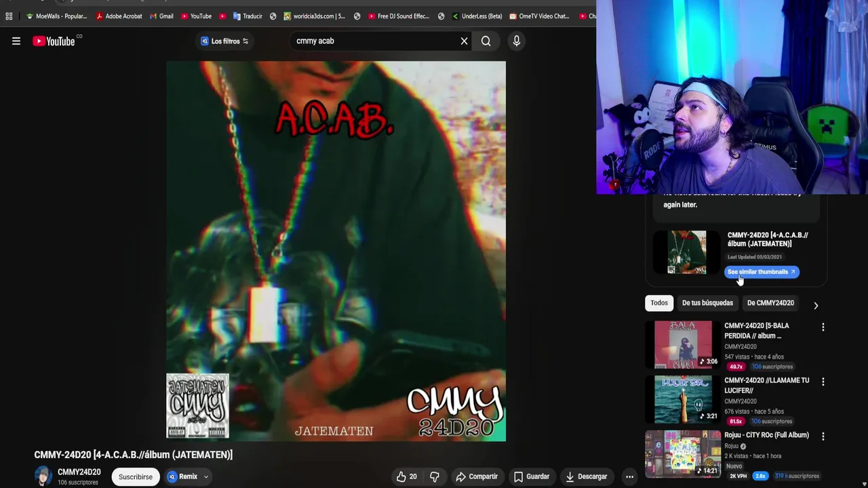Open the CMMY-24D20 [5-BALA PERDIDA video title
The height and width of the screenshot is (488, 868).
pyautogui.click(x=757, y=331)
